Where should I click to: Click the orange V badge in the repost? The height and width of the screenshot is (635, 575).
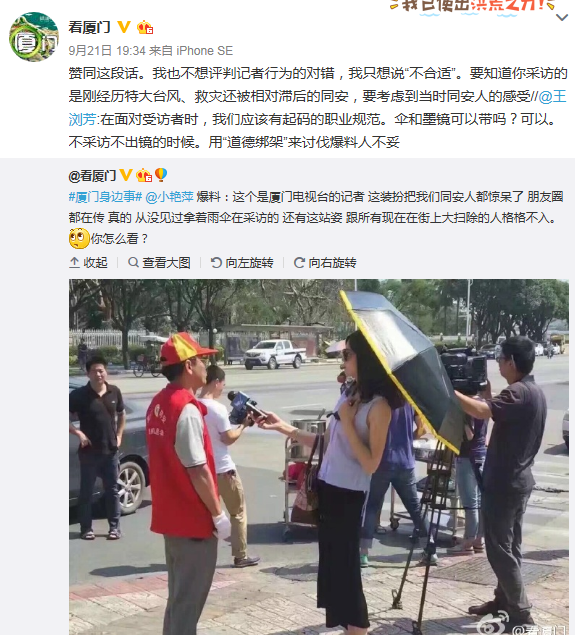pyautogui.click(x=126, y=175)
